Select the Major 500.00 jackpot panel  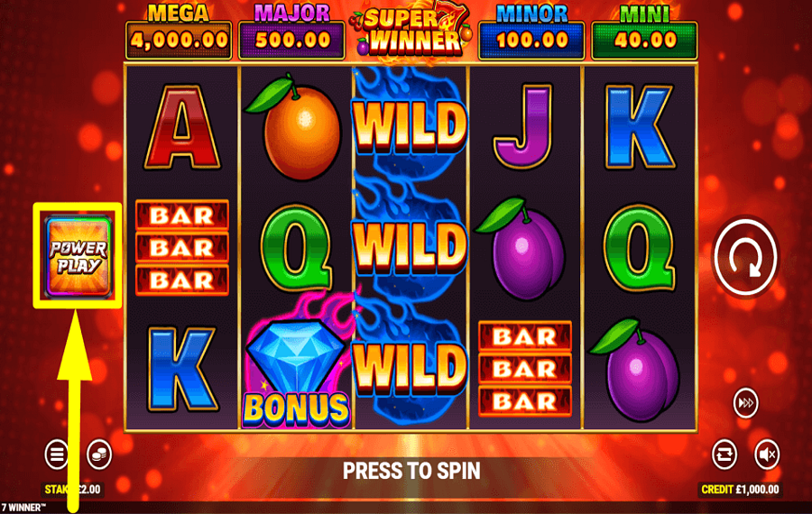291,34
